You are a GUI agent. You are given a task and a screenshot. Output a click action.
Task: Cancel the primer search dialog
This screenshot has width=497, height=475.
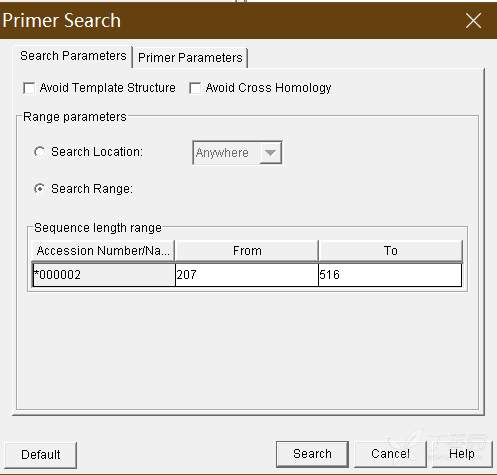click(x=390, y=454)
